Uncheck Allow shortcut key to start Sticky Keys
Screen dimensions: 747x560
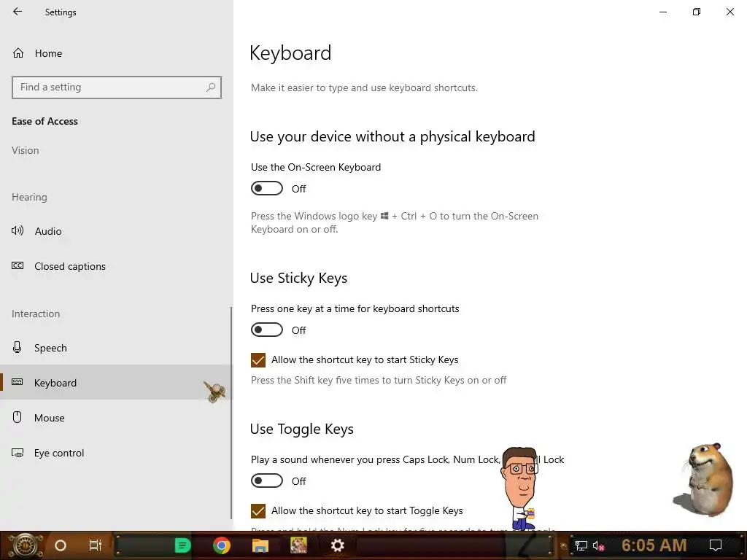[x=258, y=360]
